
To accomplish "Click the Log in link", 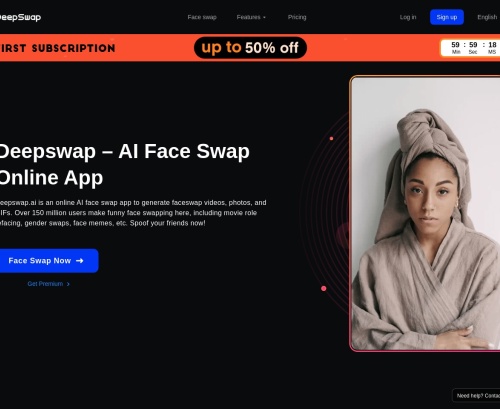I will 408,17.
